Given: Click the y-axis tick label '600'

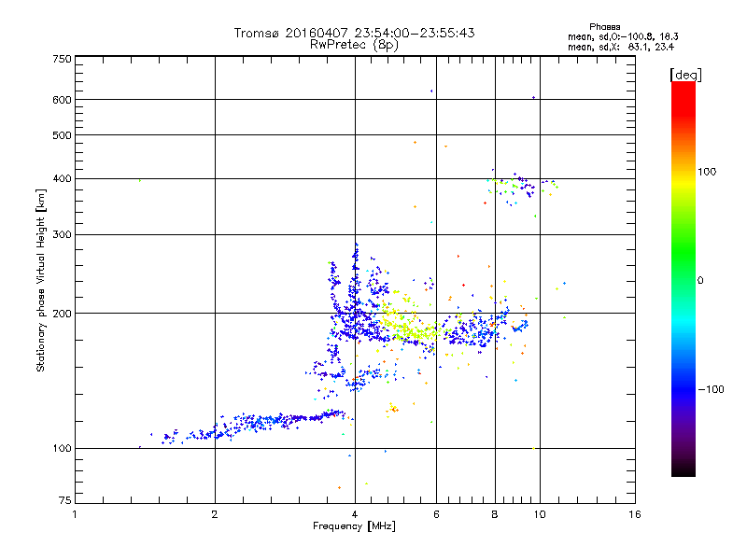Looking at the screenshot, I should coord(62,100).
